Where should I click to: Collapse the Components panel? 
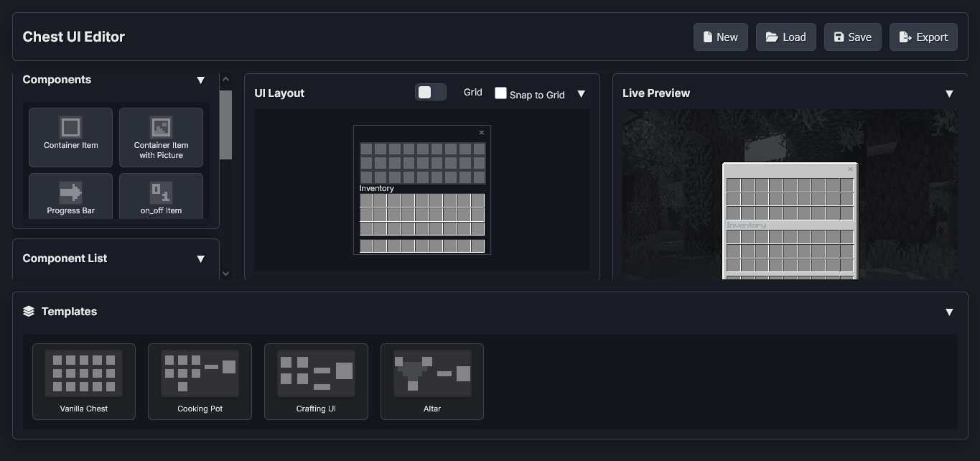pos(201,80)
